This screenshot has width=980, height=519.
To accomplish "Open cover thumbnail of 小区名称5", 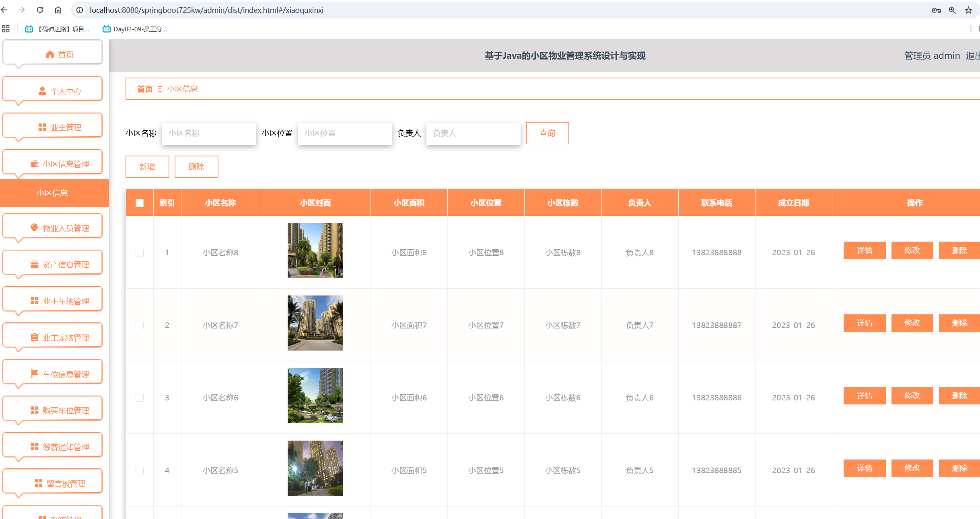I will 315,468.
